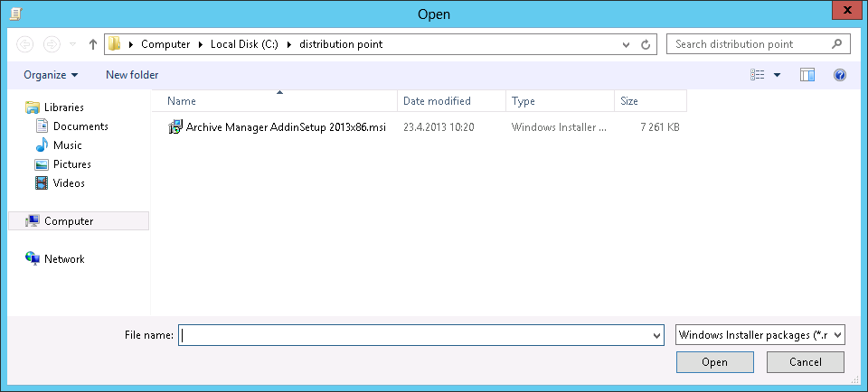Expand the arrow after Computer breadcrumb
The image size is (868, 392).
[x=201, y=44]
